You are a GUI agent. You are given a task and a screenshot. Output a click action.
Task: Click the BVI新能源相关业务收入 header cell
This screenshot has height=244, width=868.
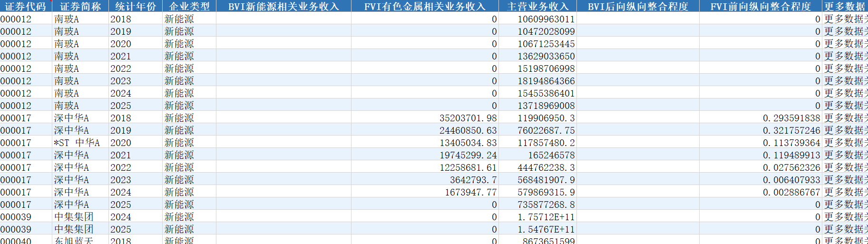283,6
